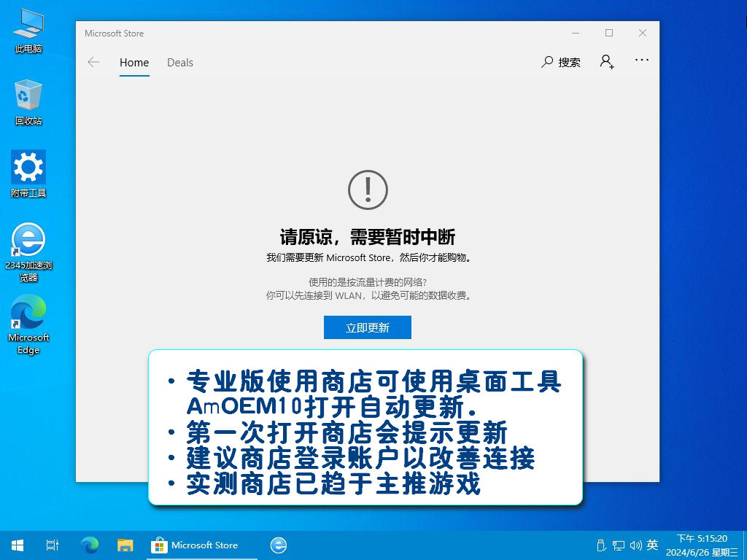Click the USB safely remove tray icon

pos(602,545)
